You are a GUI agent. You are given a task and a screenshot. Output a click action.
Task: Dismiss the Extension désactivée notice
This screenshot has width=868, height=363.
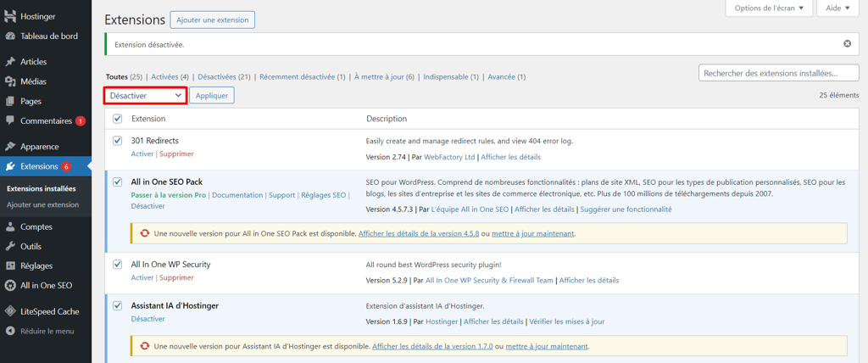point(847,44)
